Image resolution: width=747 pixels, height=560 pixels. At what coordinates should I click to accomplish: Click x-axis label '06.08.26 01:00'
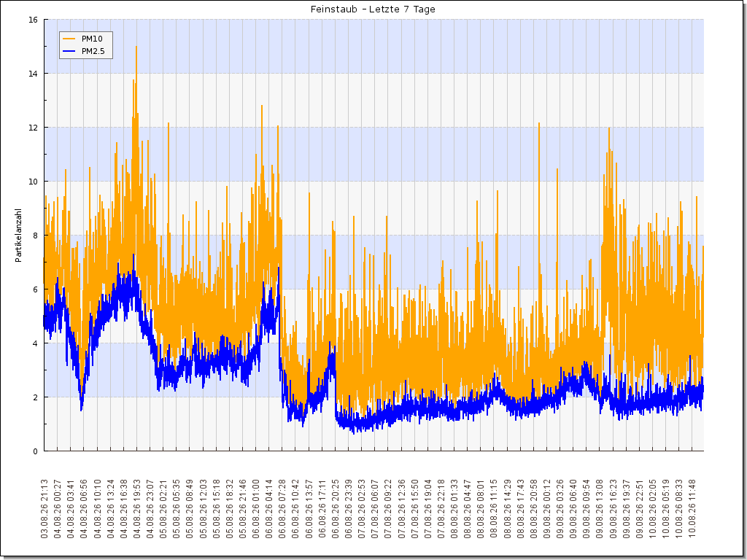click(256, 508)
